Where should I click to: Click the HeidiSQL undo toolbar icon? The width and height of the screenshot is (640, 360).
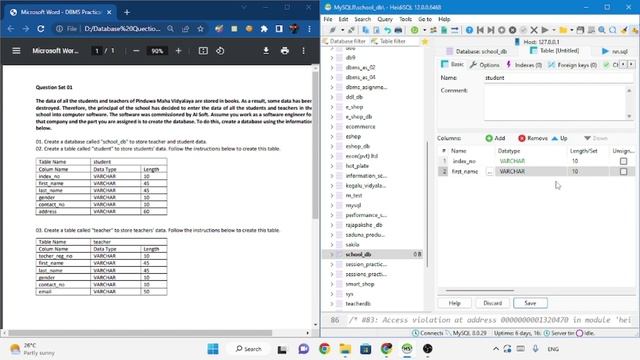click(387, 30)
